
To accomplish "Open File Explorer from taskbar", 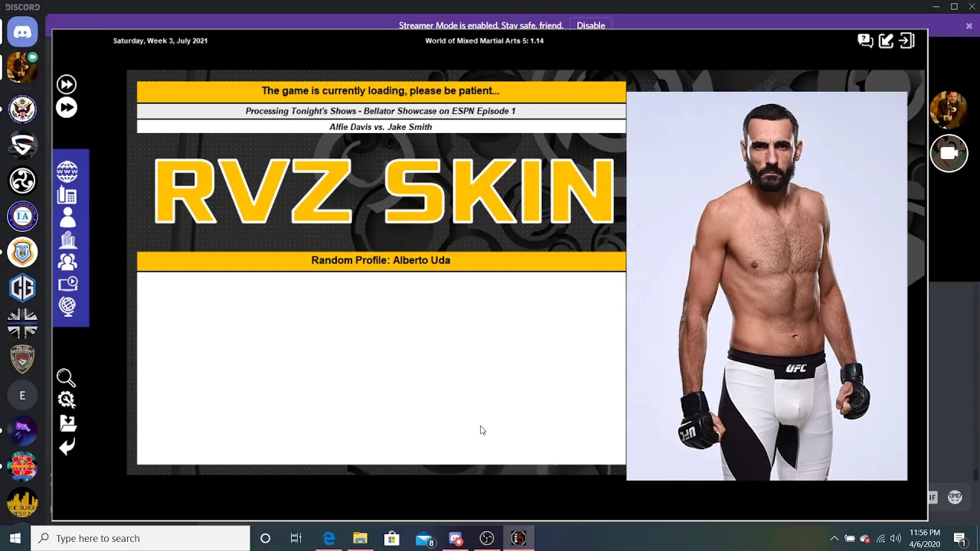I will click(x=360, y=539).
